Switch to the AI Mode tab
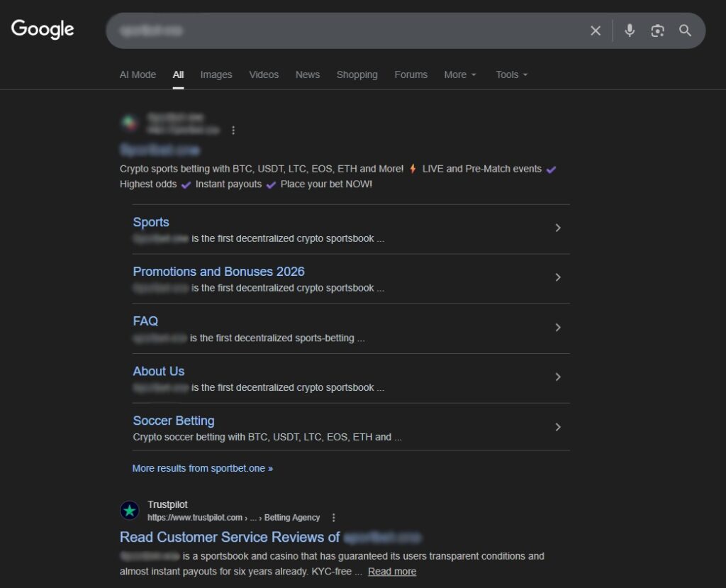This screenshot has height=588, width=726. click(x=138, y=74)
